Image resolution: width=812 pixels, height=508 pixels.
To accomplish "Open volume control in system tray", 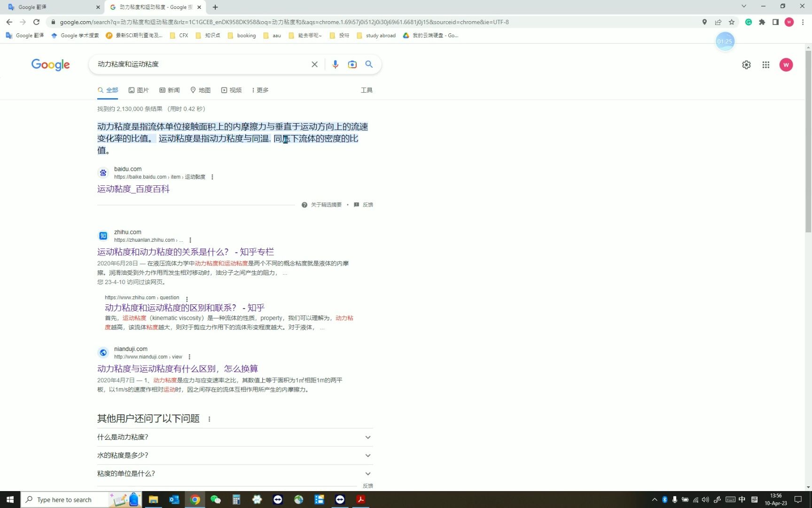I will pos(705,500).
